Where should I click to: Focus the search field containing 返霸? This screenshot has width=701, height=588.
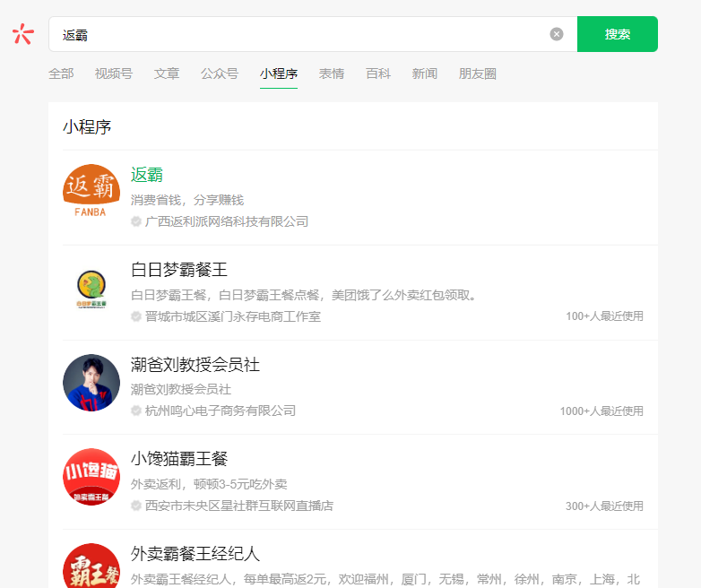pyautogui.click(x=313, y=34)
